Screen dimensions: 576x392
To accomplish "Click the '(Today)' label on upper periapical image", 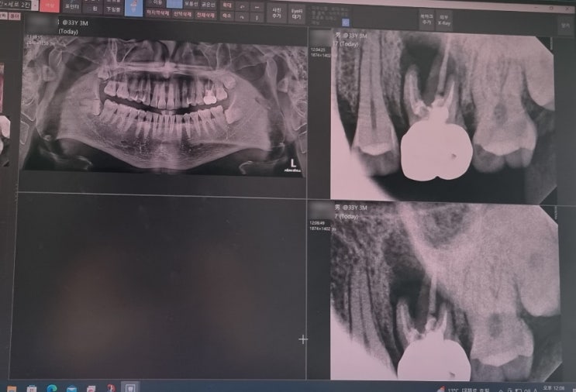I will tap(347, 44).
